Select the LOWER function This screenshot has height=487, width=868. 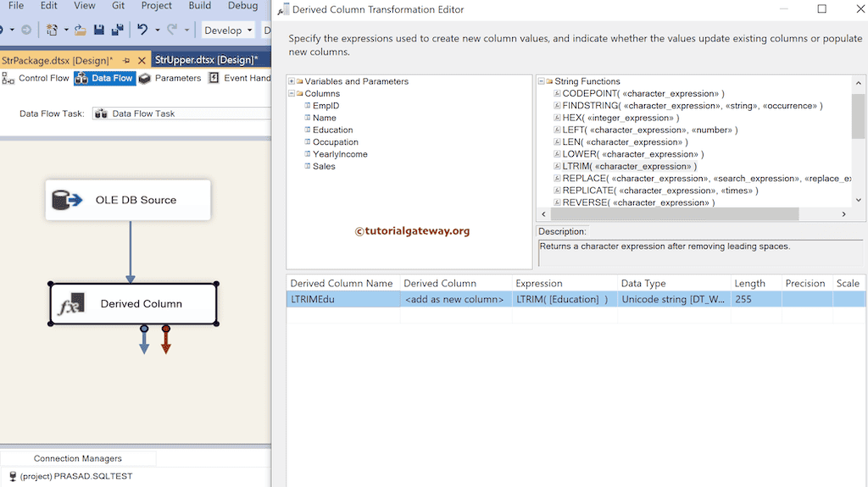coord(632,154)
